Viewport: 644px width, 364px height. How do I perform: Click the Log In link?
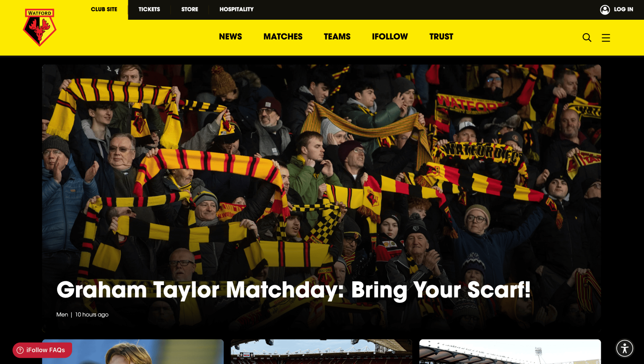(623, 9)
